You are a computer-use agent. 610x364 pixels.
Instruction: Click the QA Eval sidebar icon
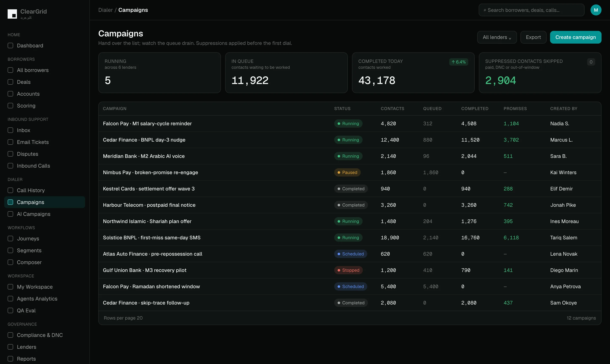[10, 310]
